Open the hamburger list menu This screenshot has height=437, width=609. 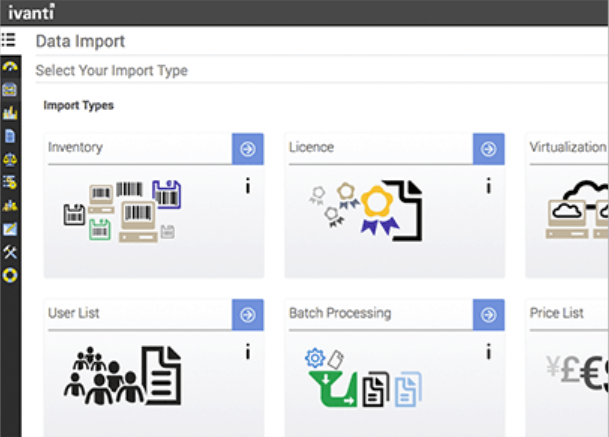(9, 41)
